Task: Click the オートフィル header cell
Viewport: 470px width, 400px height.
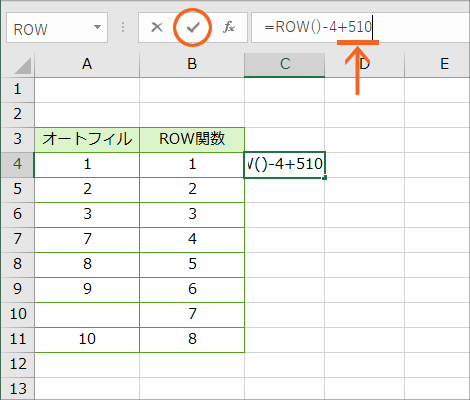Action: coord(87,140)
